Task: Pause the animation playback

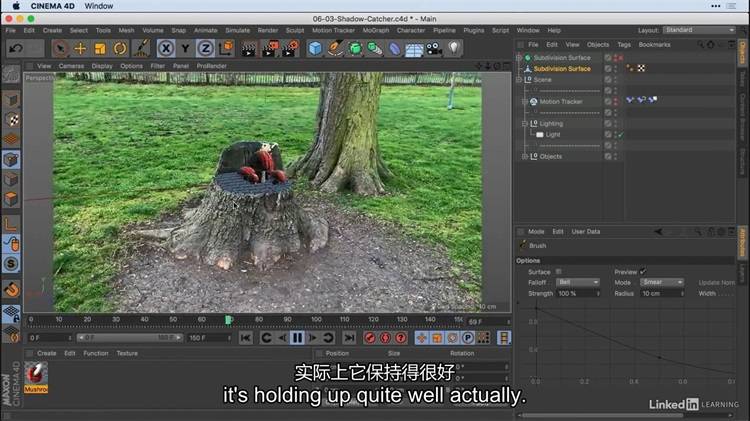Action: pyautogui.click(x=297, y=338)
